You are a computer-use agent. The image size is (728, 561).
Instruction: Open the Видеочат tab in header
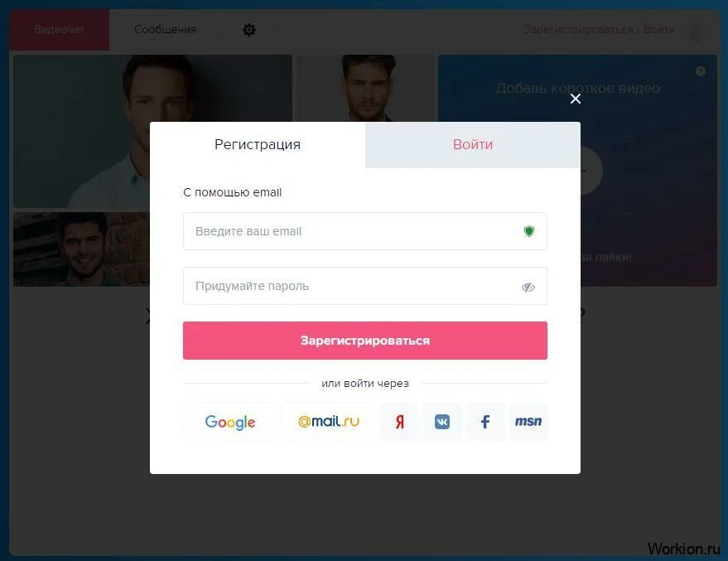tap(60, 29)
